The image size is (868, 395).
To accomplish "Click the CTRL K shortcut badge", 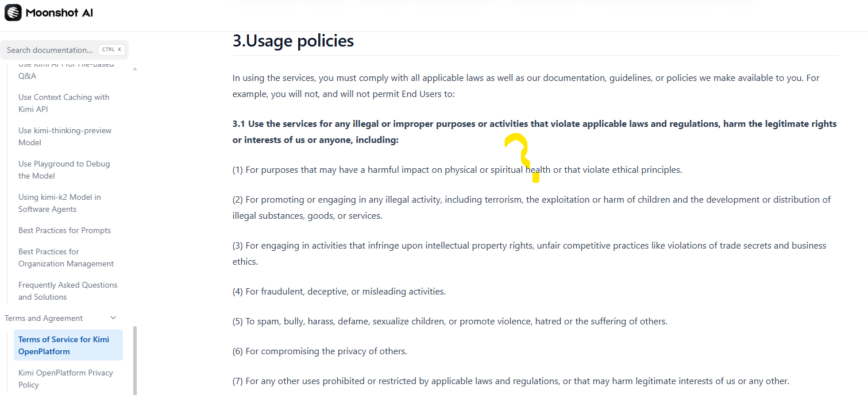I will click(111, 50).
